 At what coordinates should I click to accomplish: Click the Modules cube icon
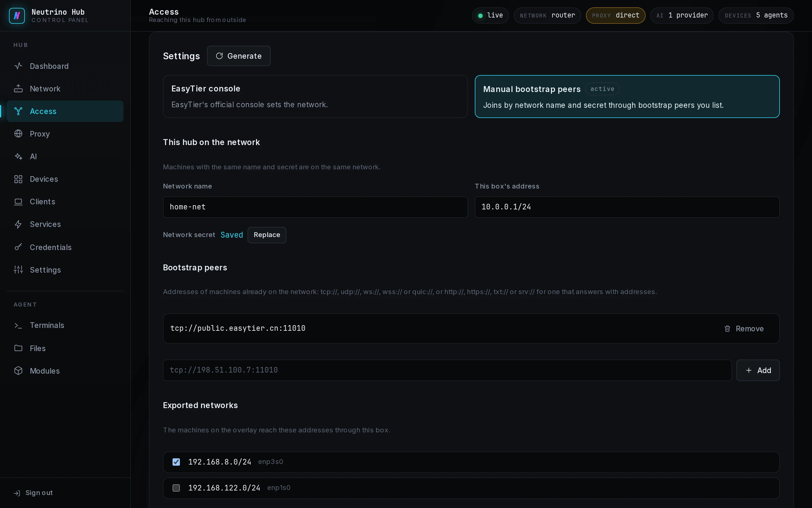pos(18,371)
